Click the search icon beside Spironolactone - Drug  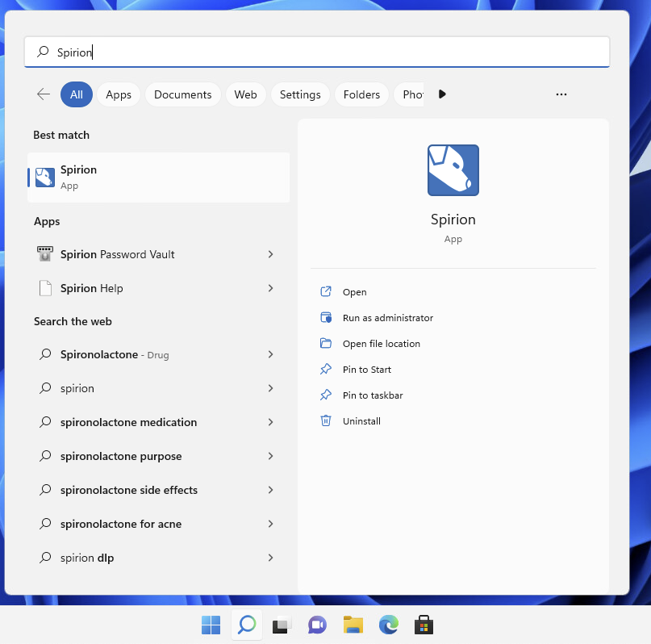45,354
